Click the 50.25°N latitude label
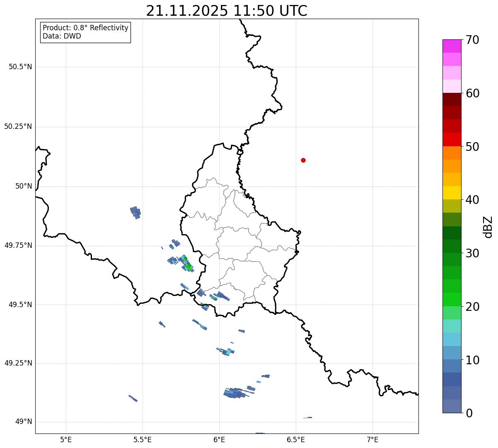This screenshot has height=448, width=498. pos(18,126)
